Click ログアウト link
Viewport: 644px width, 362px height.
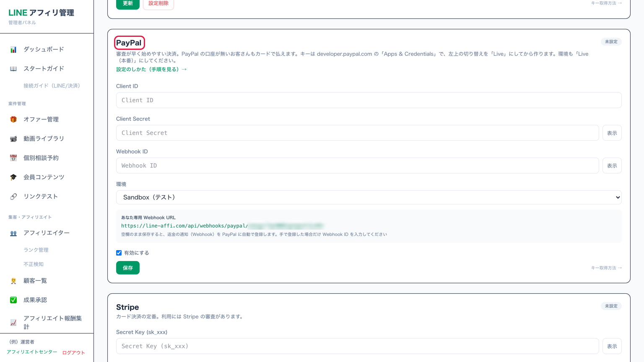pos(74,352)
